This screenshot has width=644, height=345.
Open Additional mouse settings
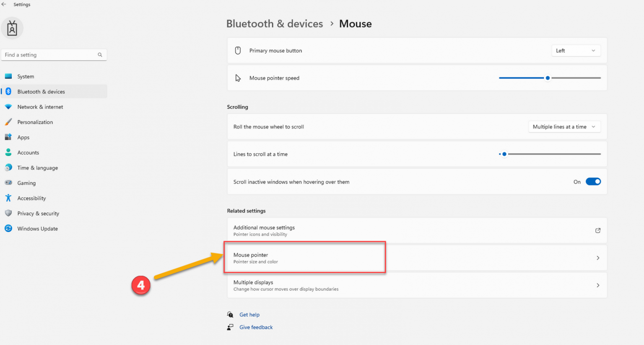click(x=417, y=230)
